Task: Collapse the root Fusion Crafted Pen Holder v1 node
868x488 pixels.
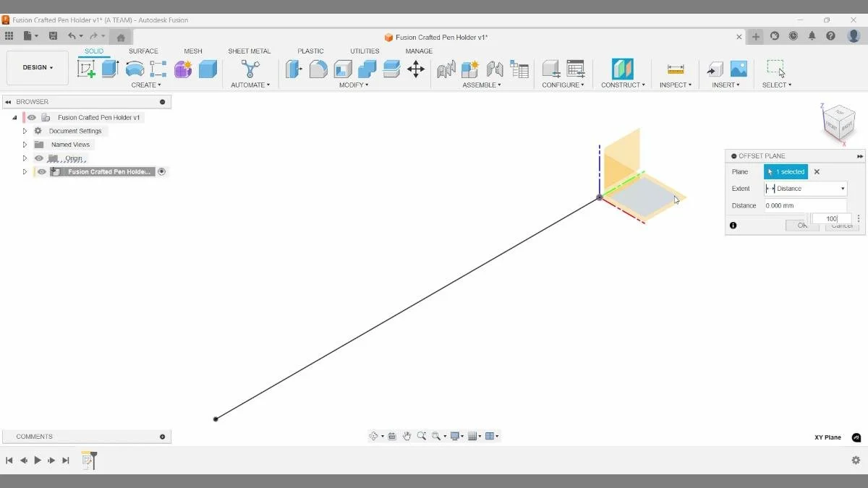Action: click(14, 117)
